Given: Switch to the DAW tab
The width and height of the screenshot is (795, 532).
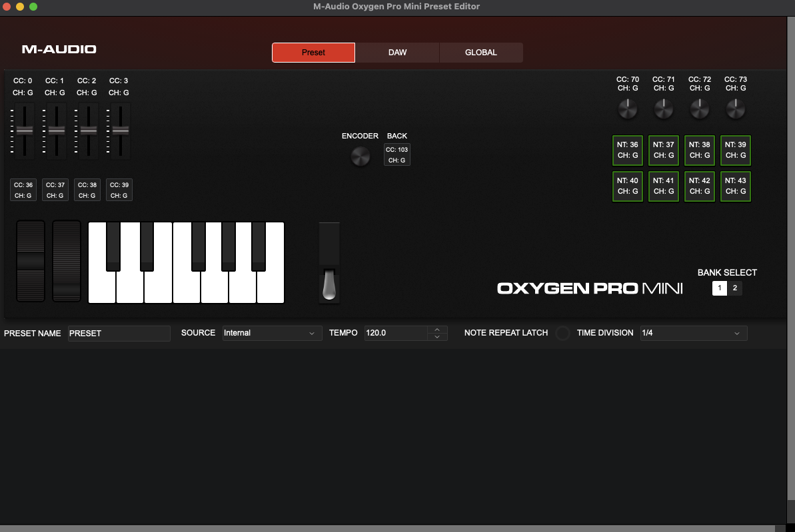Looking at the screenshot, I should pyautogui.click(x=397, y=53).
